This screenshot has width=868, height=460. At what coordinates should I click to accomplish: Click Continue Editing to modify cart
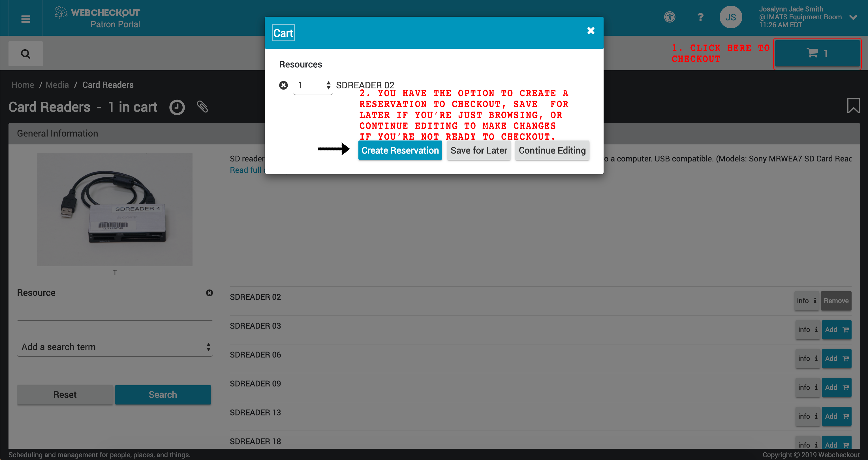point(552,150)
